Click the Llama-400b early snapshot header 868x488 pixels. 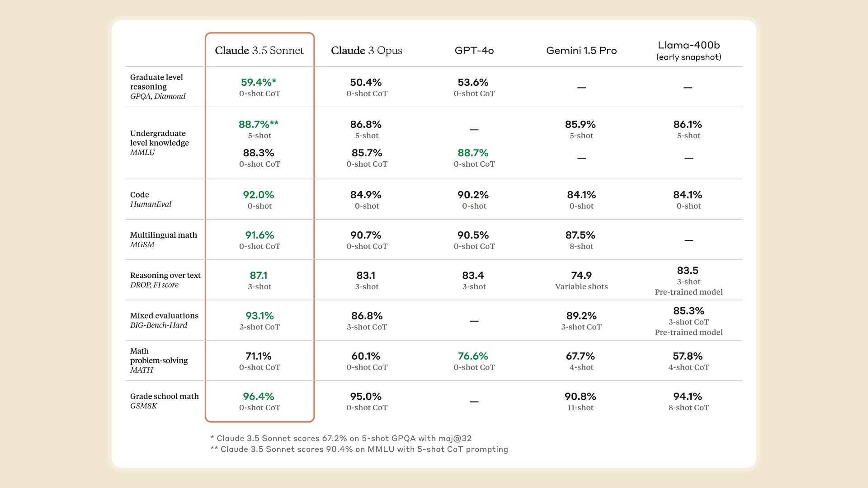[x=689, y=51]
